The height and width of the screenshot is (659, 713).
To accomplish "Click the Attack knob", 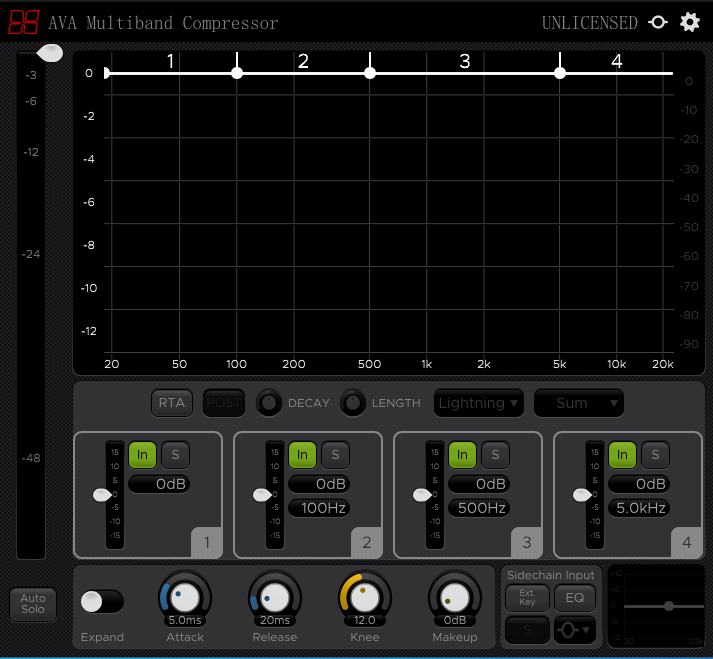I will click(x=185, y=598).
